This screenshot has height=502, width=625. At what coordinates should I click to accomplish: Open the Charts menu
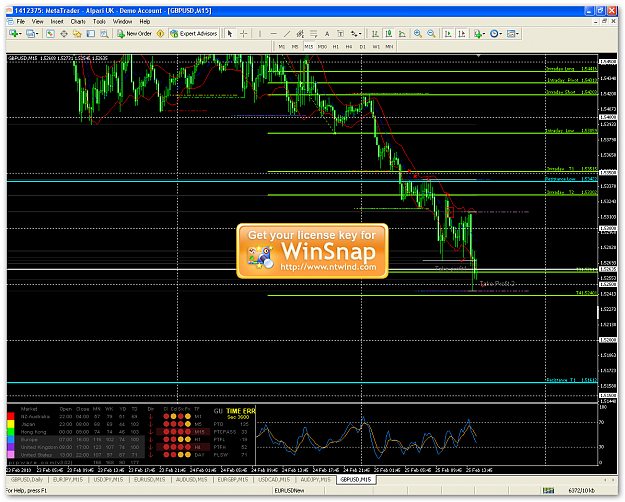78,22
